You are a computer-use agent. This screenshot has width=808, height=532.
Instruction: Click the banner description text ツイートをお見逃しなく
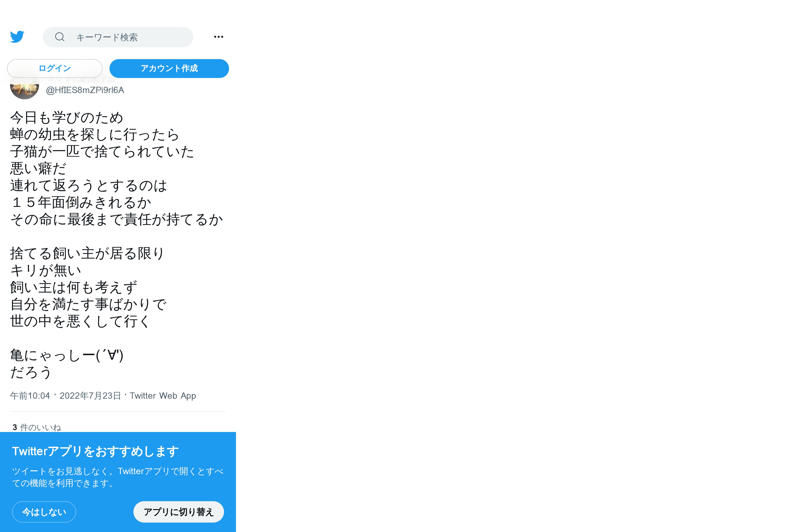click(x=118, y=477)
